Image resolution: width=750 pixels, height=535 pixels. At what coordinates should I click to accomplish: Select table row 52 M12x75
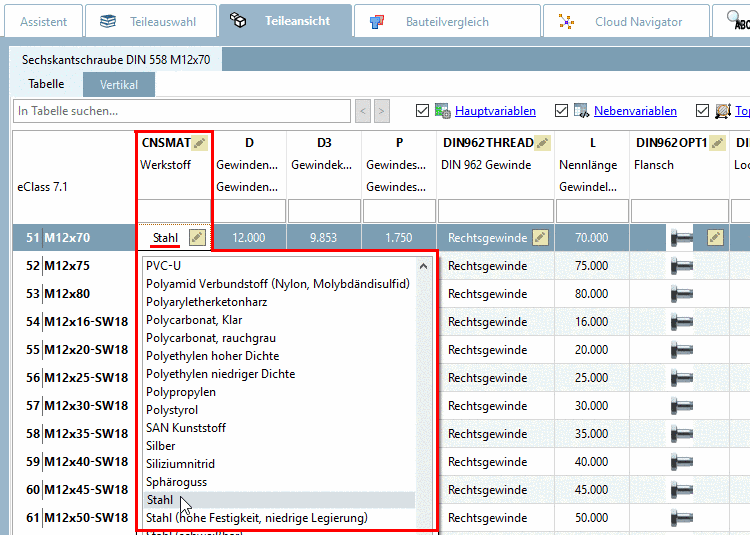pos(74,266)
